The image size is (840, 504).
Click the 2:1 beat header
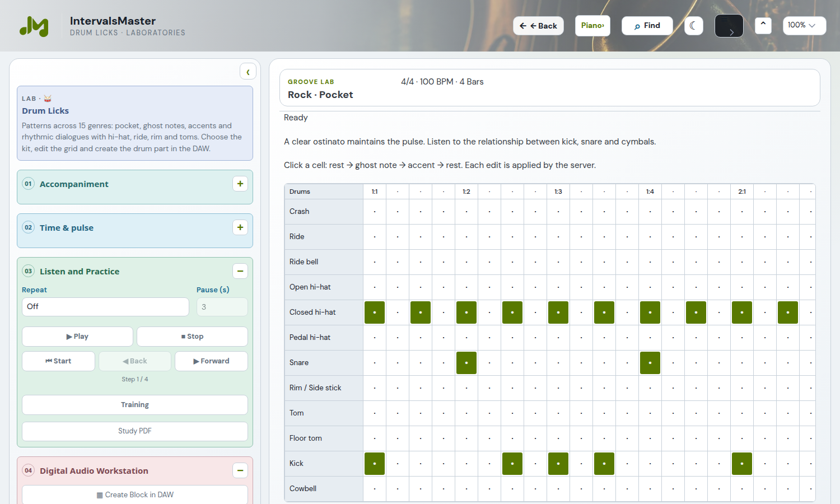point(742,192)
